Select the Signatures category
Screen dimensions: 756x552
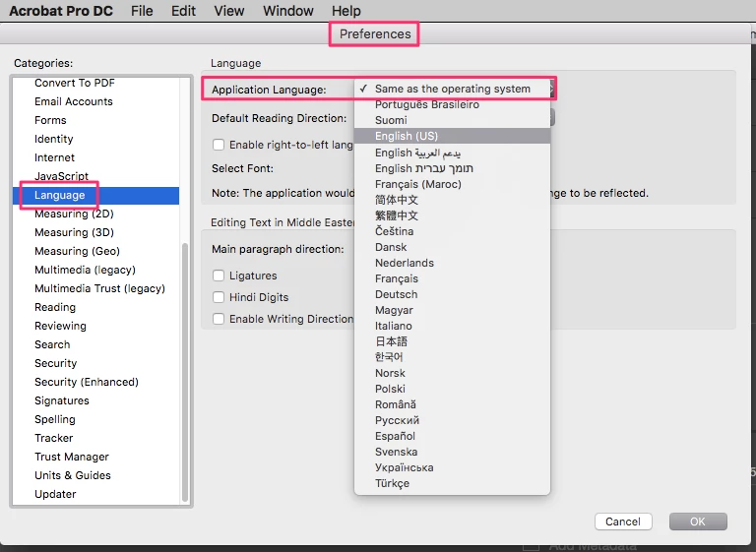(x=95, y=401)
